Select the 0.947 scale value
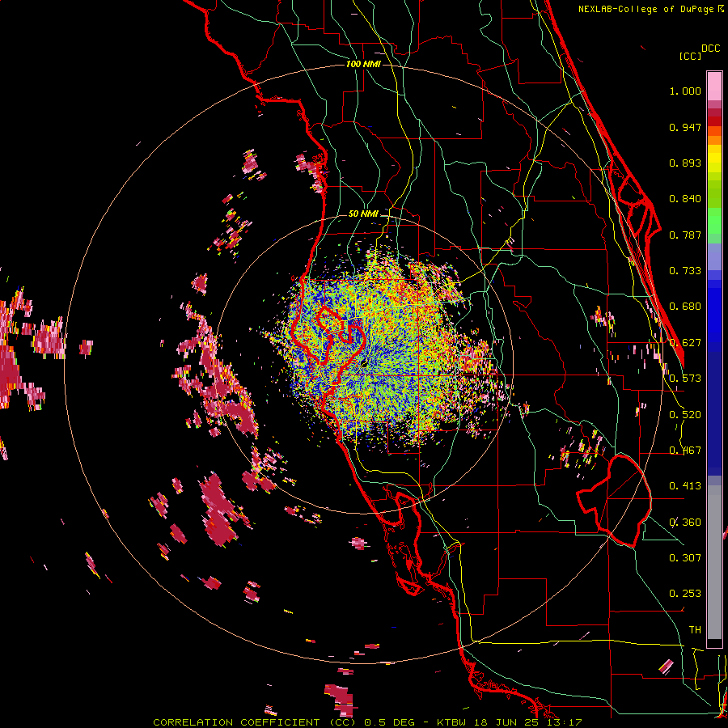 [x=685, y=127]
